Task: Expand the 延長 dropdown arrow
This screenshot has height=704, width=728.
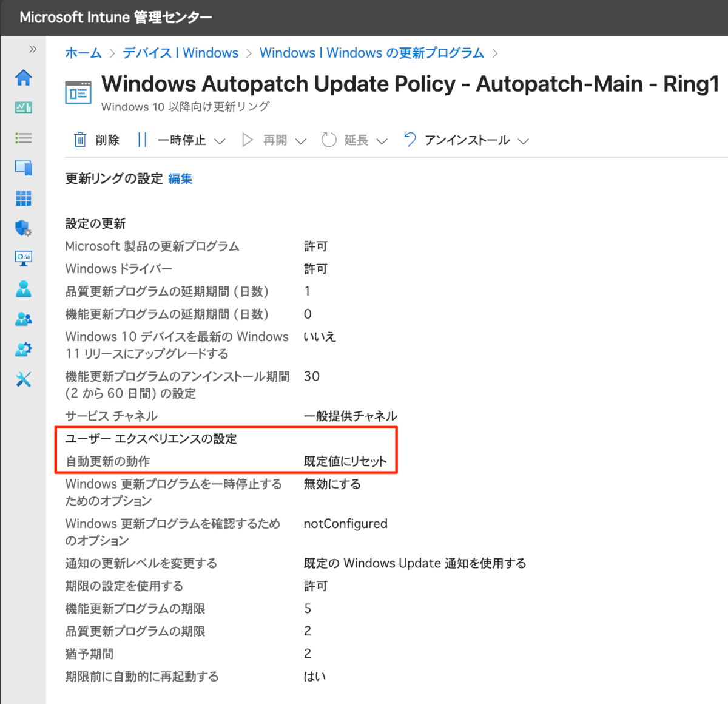Action: pos(382,141)
